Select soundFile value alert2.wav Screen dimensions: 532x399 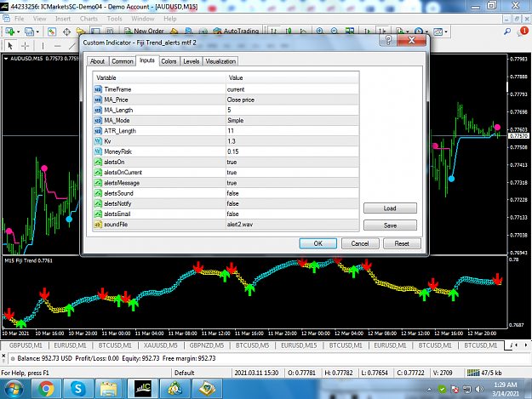[293, 225]
